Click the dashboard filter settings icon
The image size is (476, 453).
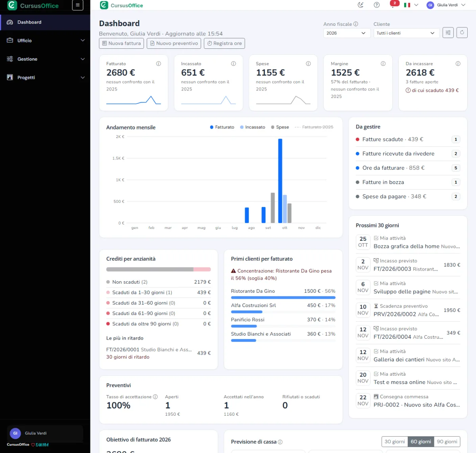click(448, 33)
